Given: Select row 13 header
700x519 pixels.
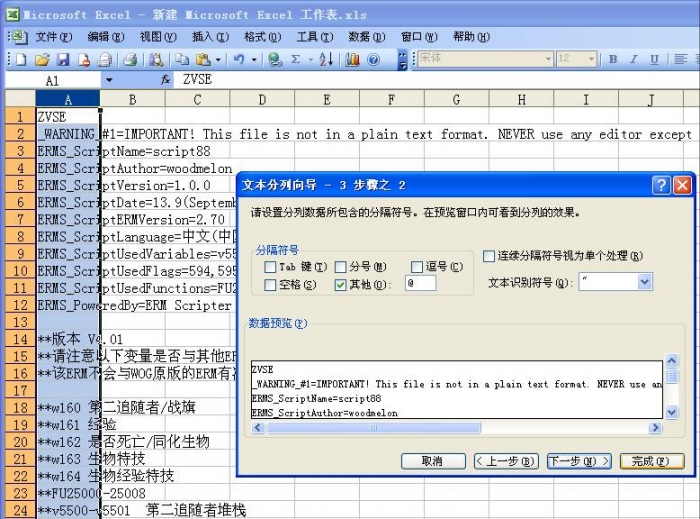Looking at the screenshot, I should pyautogui.click(x=20, y=322).
